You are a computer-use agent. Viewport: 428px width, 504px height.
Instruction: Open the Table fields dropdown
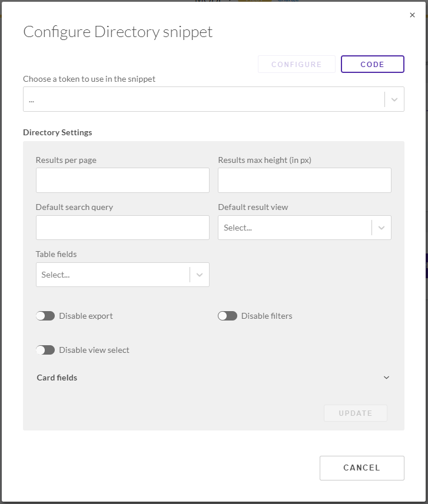click(122, 275)
